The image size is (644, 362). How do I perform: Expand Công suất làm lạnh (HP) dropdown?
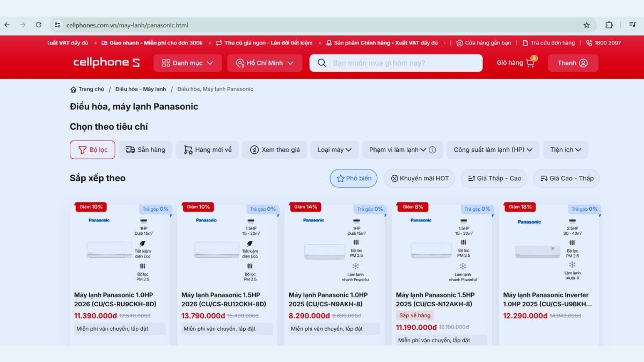click(493, 150)
